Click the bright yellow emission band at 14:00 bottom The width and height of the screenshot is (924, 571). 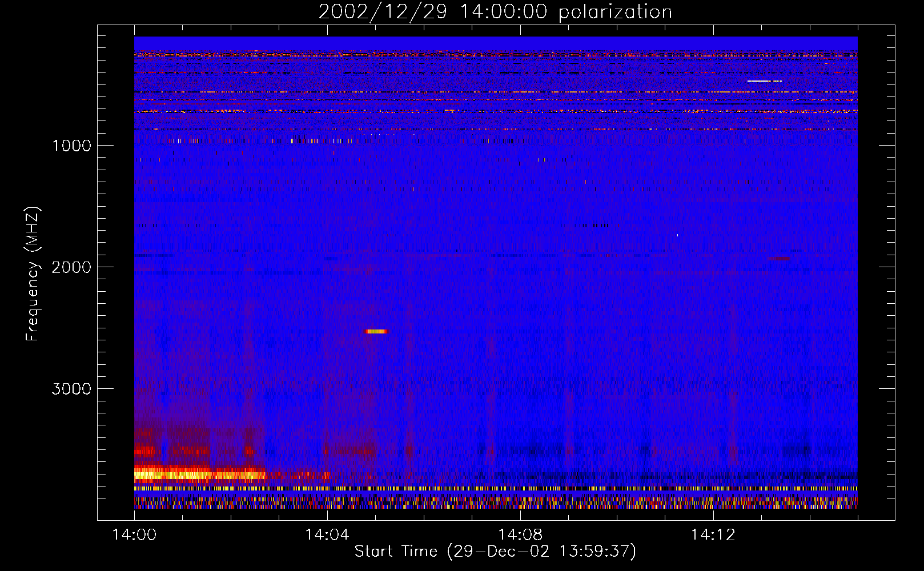pos(200,475)
